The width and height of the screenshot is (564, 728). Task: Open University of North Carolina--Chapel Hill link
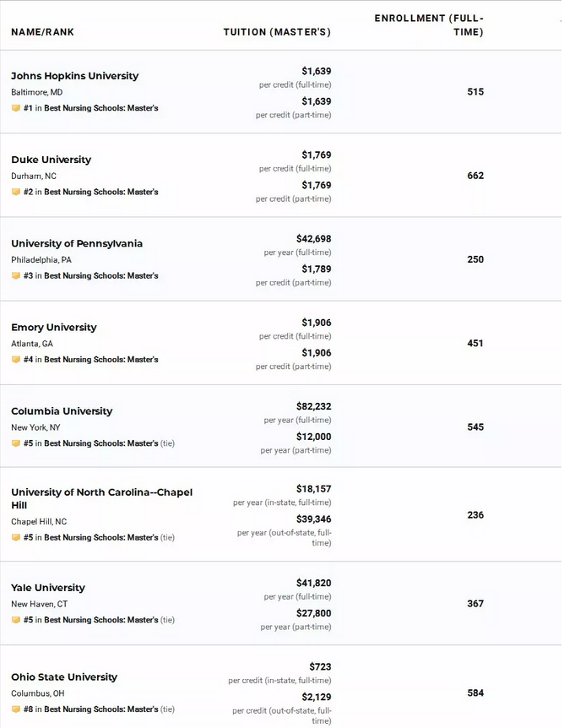pos(101,498)
